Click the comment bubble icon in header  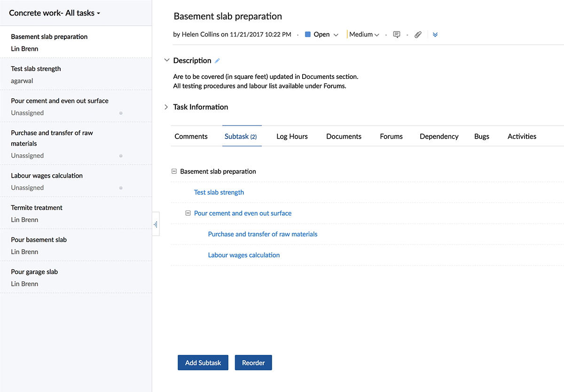(397, 35)
